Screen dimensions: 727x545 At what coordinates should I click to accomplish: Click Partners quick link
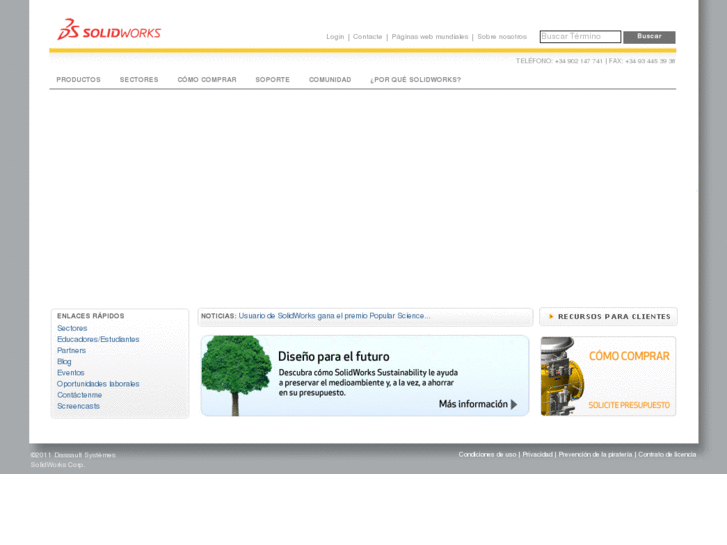[71, 351]
